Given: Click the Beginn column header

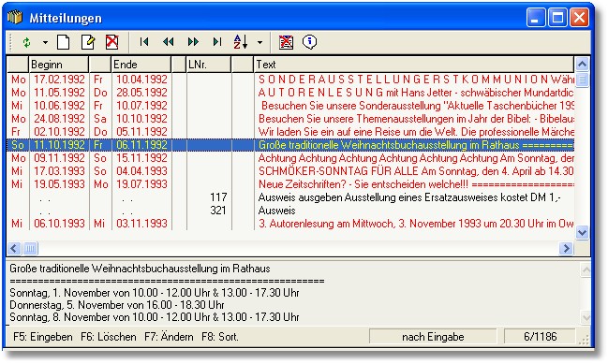Looking at the screenshot, I should pos(58,65).
